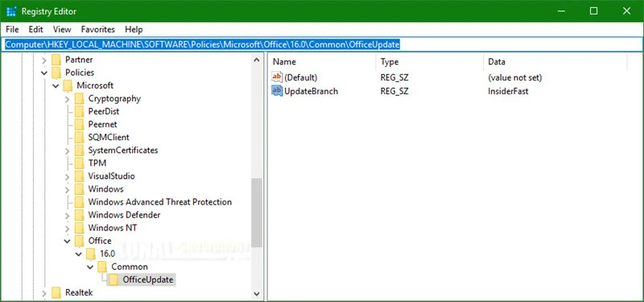Viewport: 644px width, 302px height.
Task: Click the tree pane scroll down arrow
Action: [257, 294]
